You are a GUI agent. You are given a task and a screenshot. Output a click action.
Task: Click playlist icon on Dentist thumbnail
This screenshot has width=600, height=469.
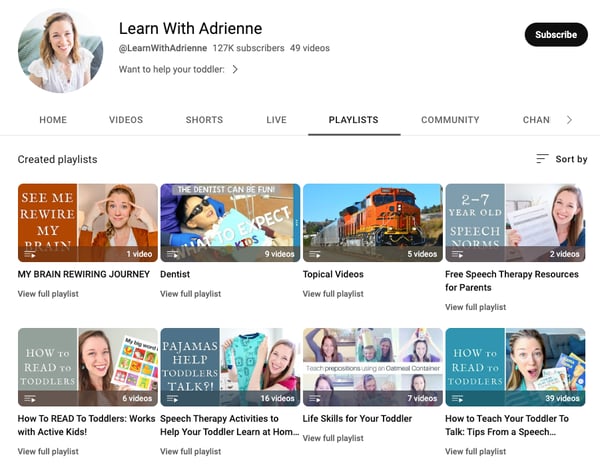172,254
